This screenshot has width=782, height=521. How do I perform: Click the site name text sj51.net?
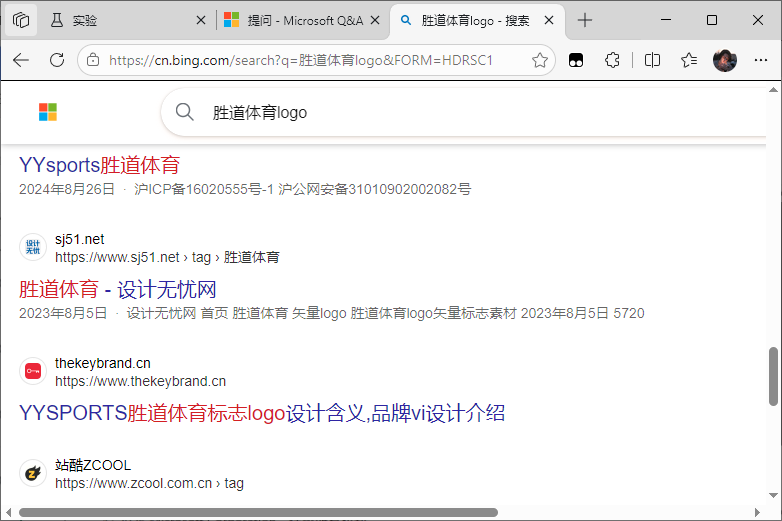79,239
